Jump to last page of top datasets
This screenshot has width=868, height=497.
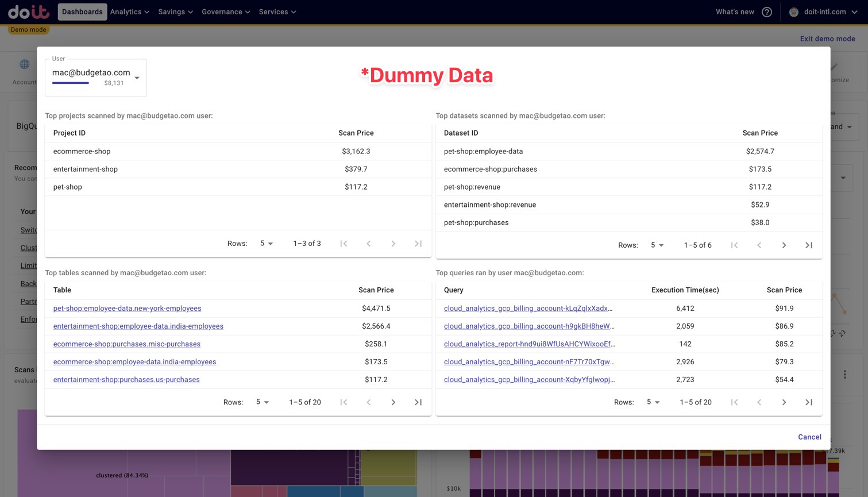(808, 245)
